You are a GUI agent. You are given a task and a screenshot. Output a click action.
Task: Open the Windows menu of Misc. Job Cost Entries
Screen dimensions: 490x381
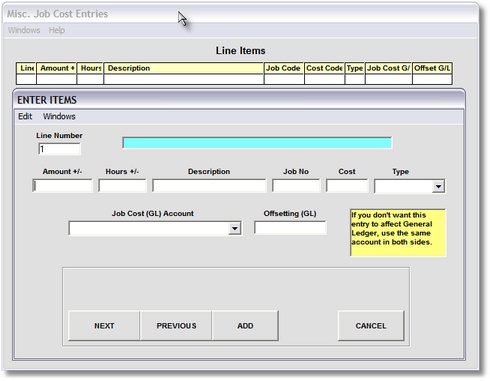tap(24, 30)
